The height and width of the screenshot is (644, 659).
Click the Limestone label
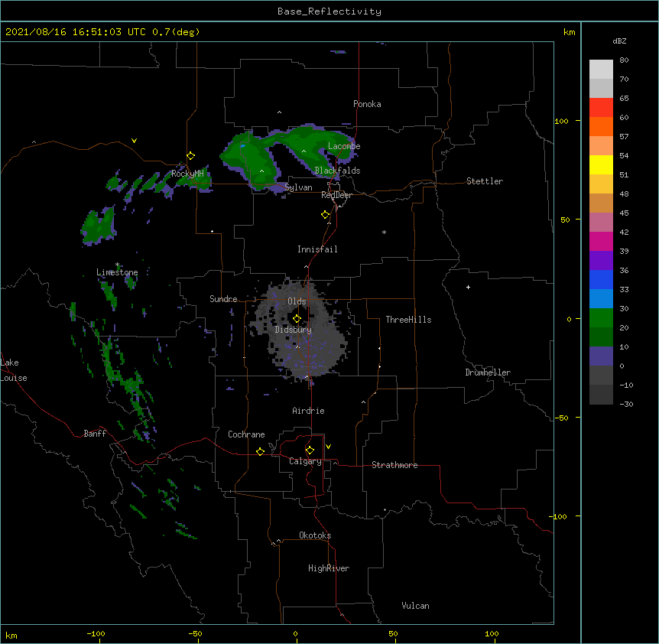[117, 272]
